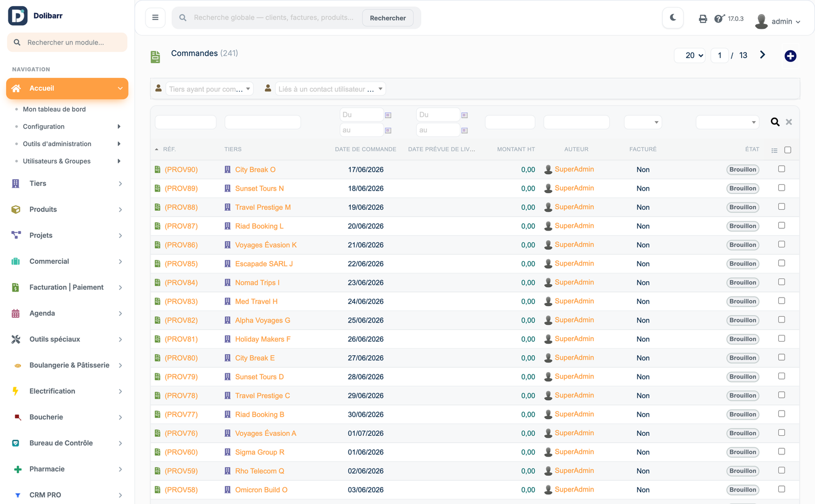Tick checkbox for order PROV90

point(782,169)
